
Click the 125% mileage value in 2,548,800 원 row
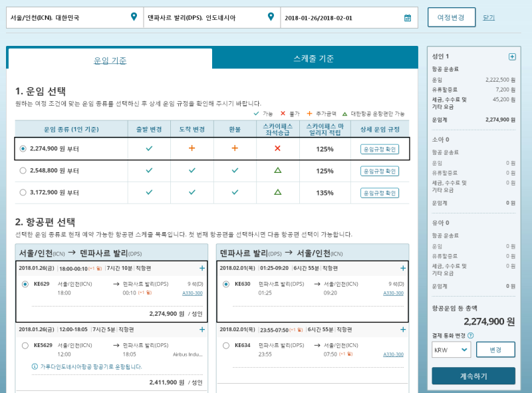325,171
